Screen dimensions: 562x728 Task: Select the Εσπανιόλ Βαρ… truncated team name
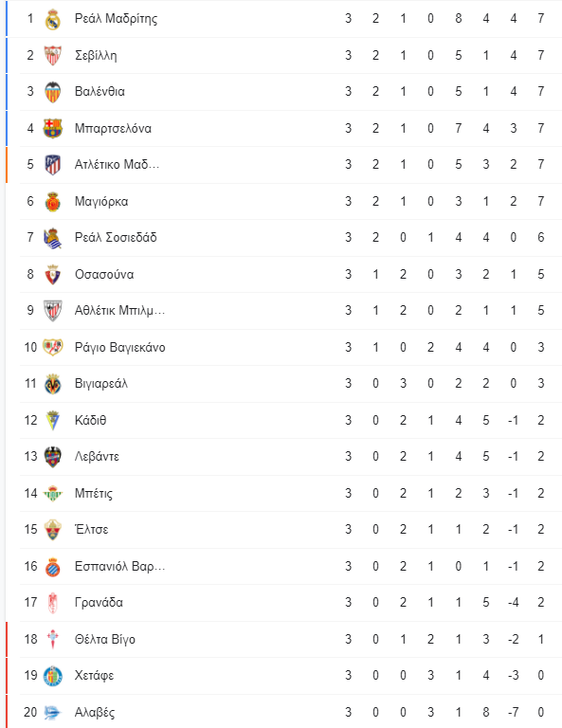119,567
